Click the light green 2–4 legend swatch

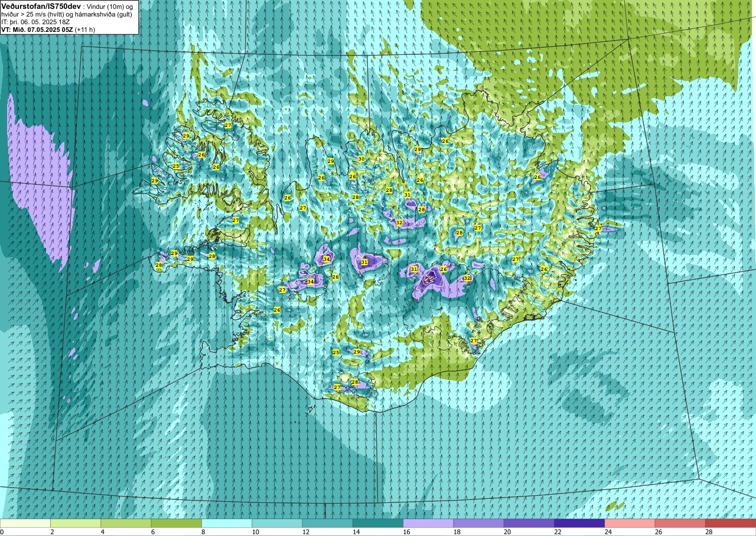[x=76, y=523]
